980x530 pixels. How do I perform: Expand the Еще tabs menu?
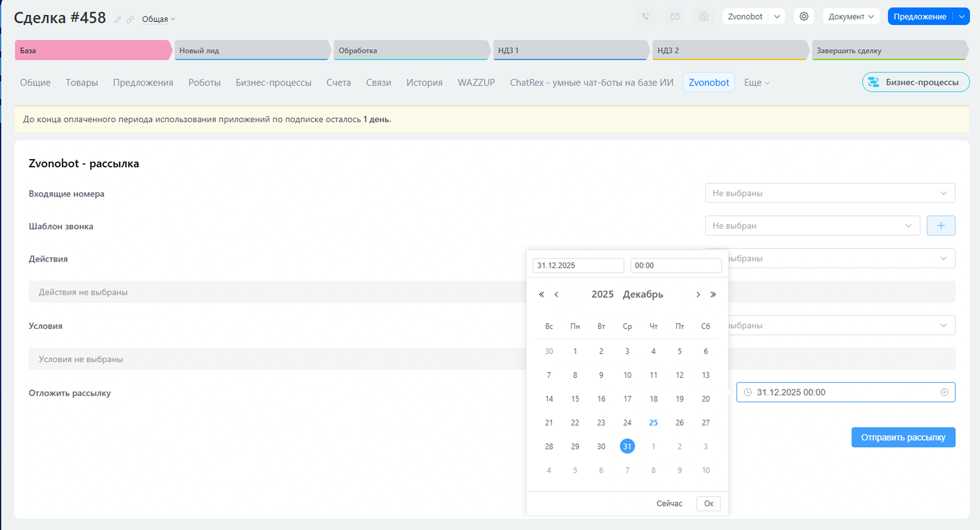[756, 83]
